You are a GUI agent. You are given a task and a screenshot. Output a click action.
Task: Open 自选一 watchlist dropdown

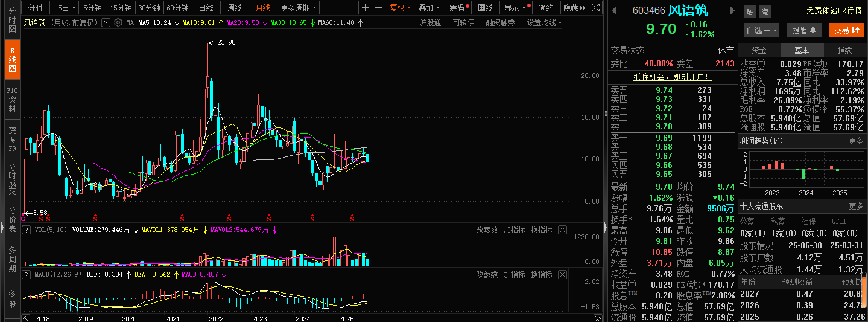[x=761, y=30]
